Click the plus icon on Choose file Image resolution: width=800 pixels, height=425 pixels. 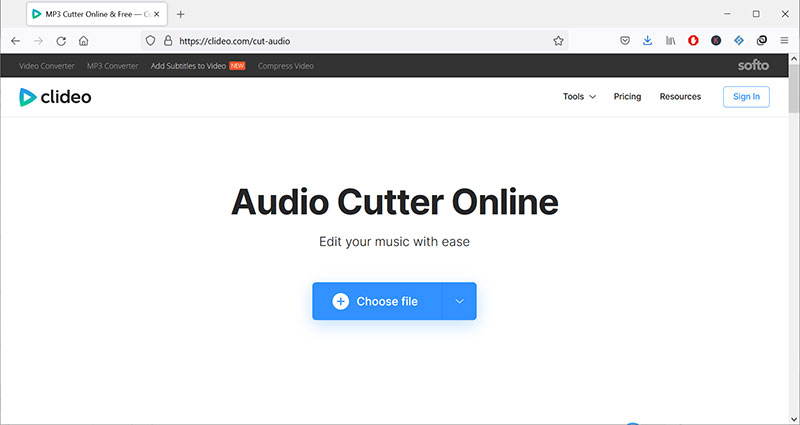(x=340, y=301)
